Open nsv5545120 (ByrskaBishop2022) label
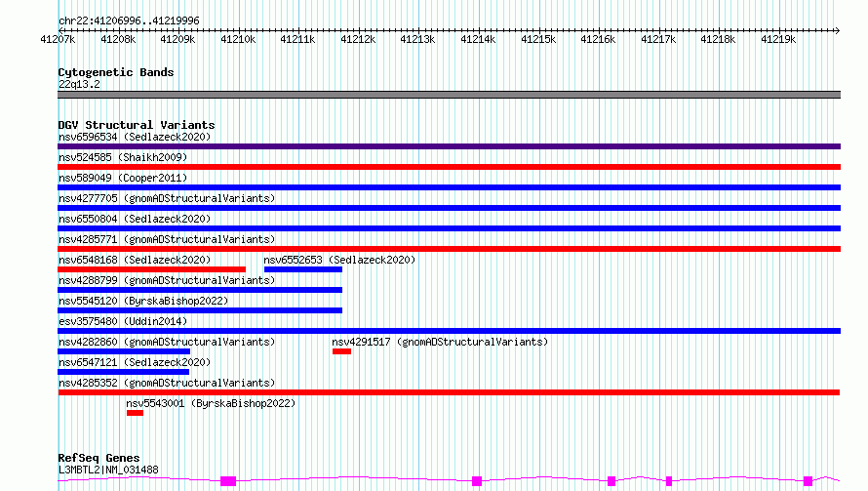Viewport: 868px width, 491px height. [x=143, y=301]
